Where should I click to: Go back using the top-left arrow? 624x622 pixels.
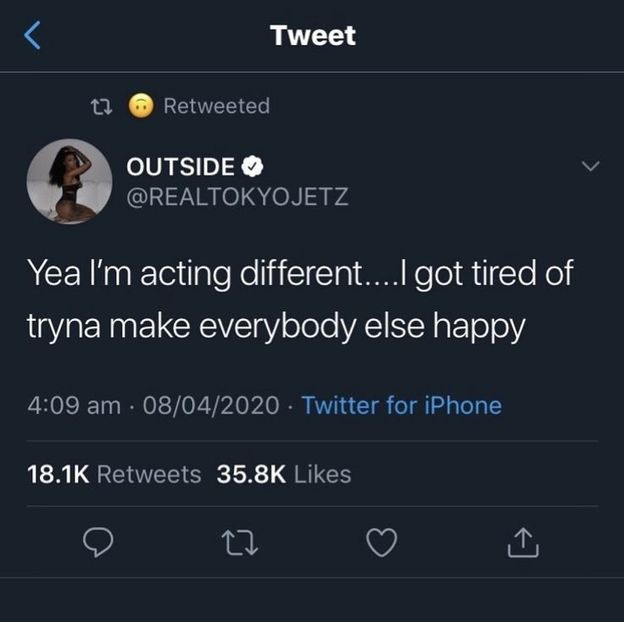tap(32, 38)
